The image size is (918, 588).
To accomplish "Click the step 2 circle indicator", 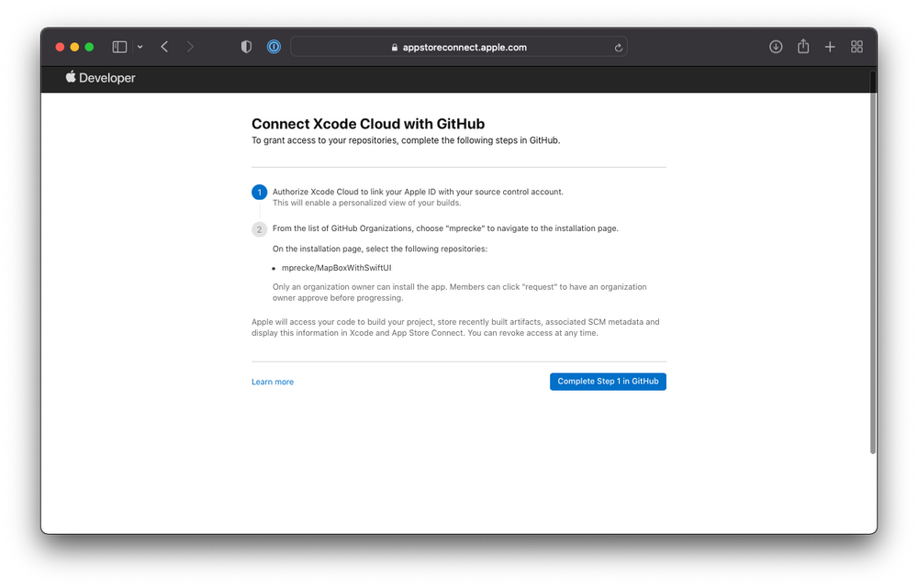I will tap(260, 229).
